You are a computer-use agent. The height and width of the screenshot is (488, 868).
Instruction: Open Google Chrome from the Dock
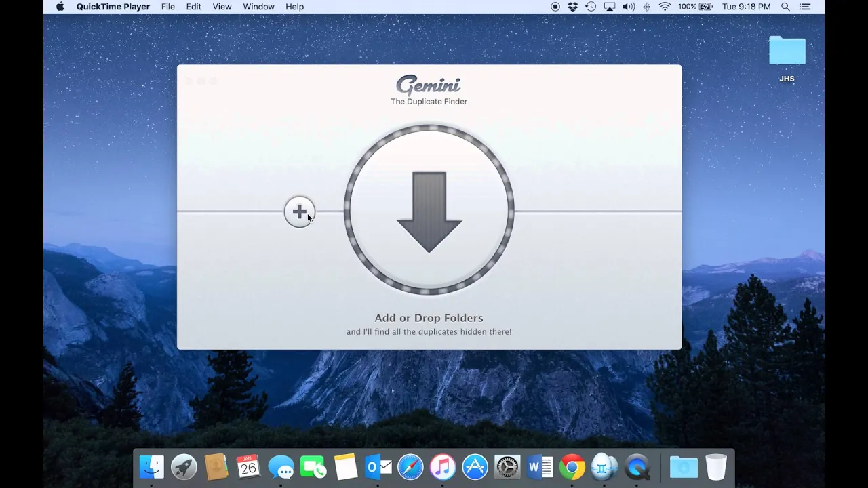[572, 467]
